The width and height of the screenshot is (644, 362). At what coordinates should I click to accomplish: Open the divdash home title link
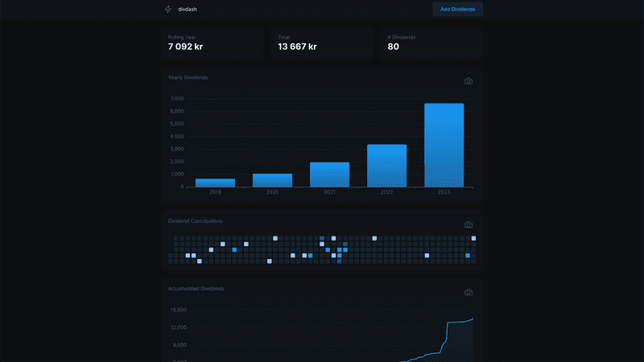(x=188, y=9)
